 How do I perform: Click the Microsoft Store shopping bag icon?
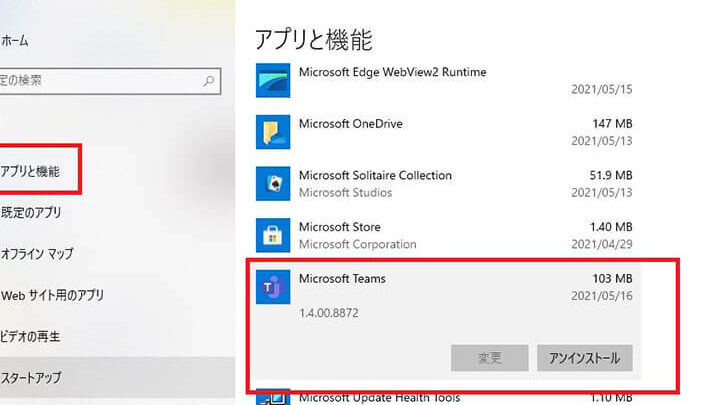(x=272, y=236)
